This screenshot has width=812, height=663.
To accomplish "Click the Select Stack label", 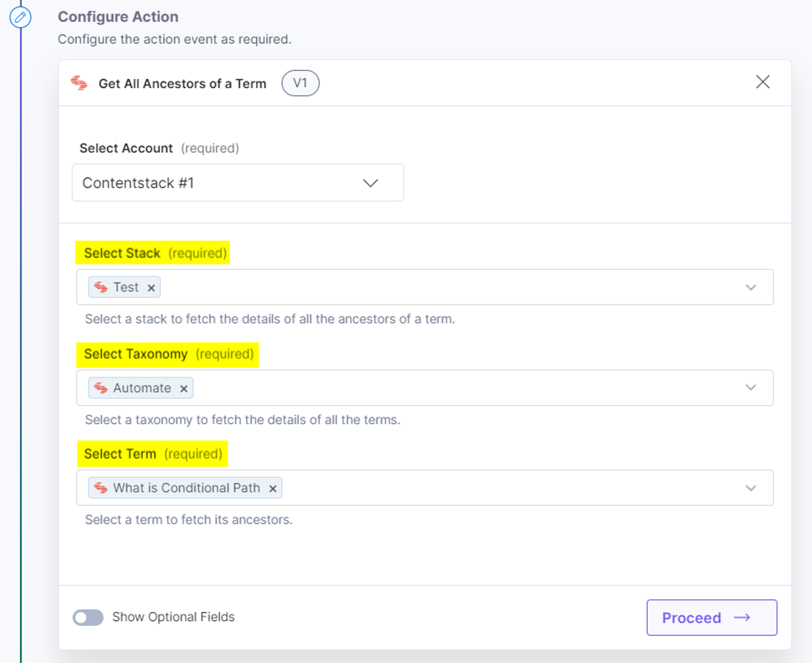I will click(x=122, y=253).
